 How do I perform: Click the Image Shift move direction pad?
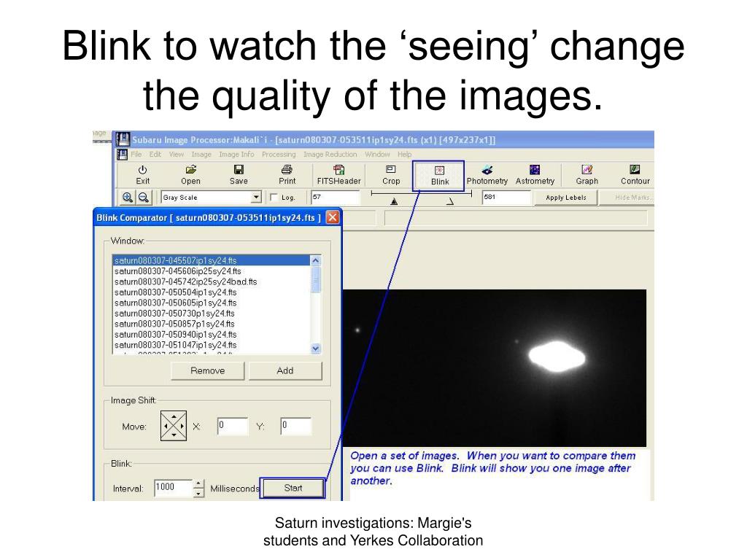pos(174,426)
